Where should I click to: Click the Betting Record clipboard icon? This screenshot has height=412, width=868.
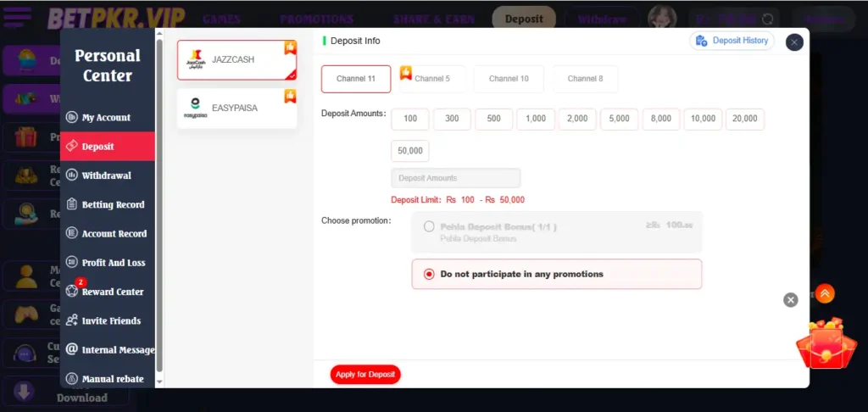(71, 204)
